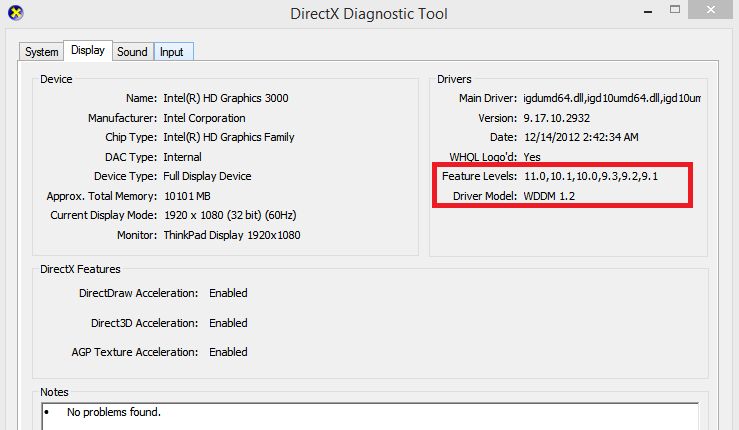Viewport: 739px width, 430px height.
Task: Select the 'Intel(R) HD Graphics 3000' name value
Action: (x=226, y=98)
